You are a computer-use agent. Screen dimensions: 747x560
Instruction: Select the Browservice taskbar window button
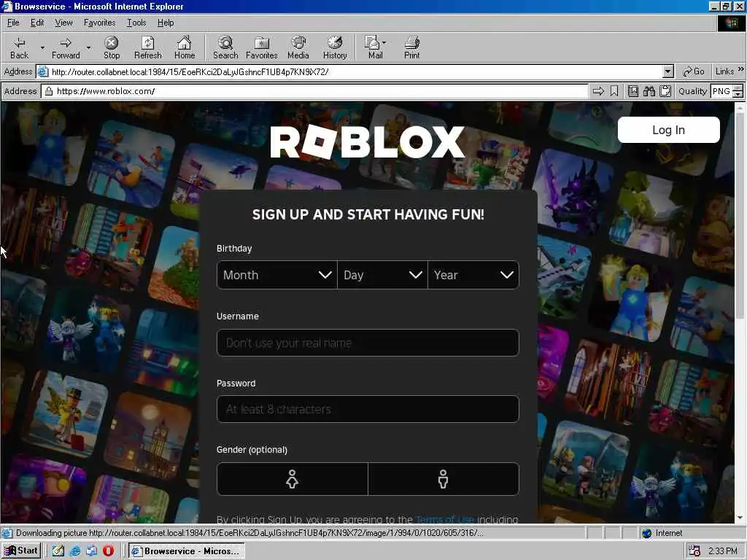(187, 551)
